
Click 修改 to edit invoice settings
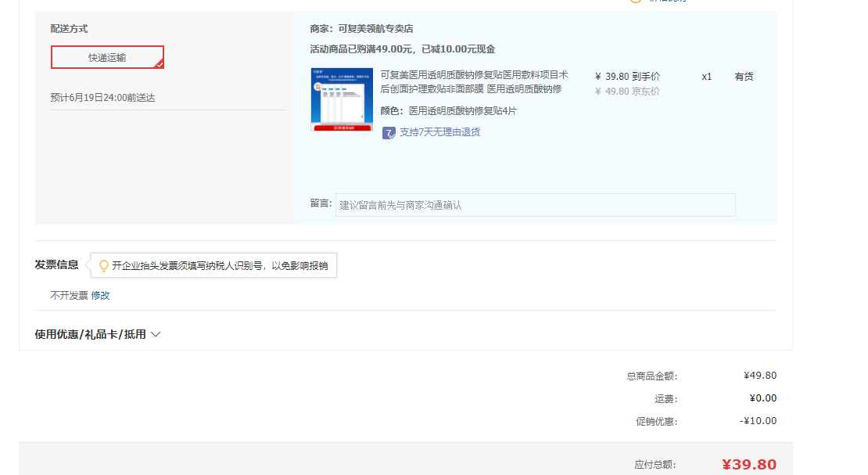100,296
